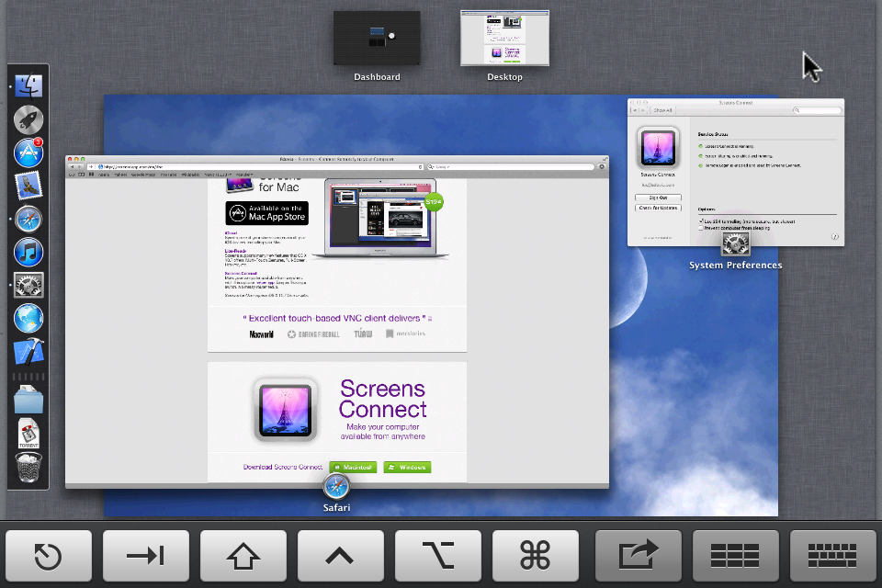Screen dimensions: 882x588
Task: Toggle the Shift modifier key
Action: point(243,556)
